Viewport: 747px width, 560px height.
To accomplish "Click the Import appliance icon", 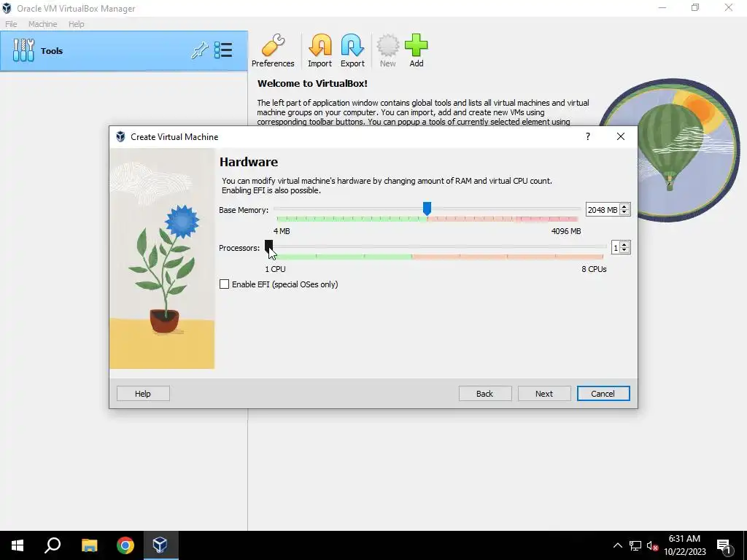I will [320, 51].
